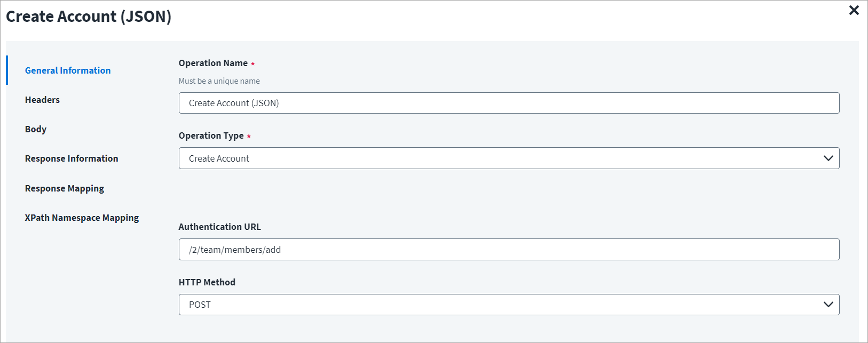Open the Operation Type dropdown

tap(508, 158)
